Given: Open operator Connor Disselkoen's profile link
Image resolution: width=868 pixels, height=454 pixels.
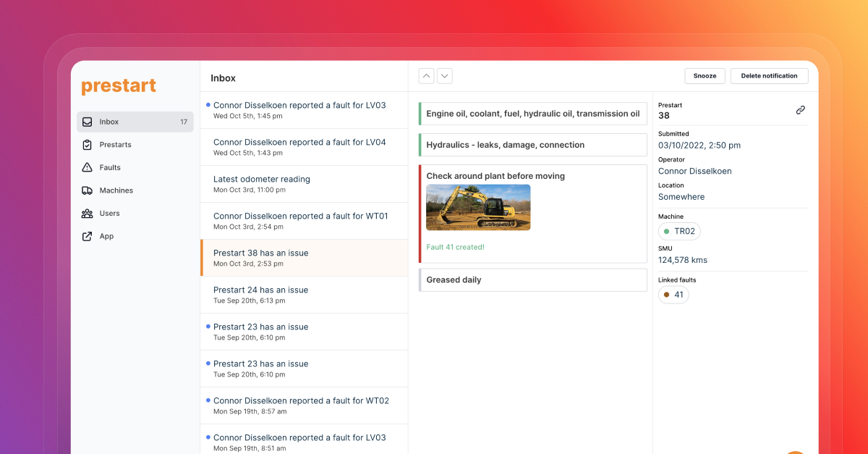Looking at the screenshot, I should [694, 171].
